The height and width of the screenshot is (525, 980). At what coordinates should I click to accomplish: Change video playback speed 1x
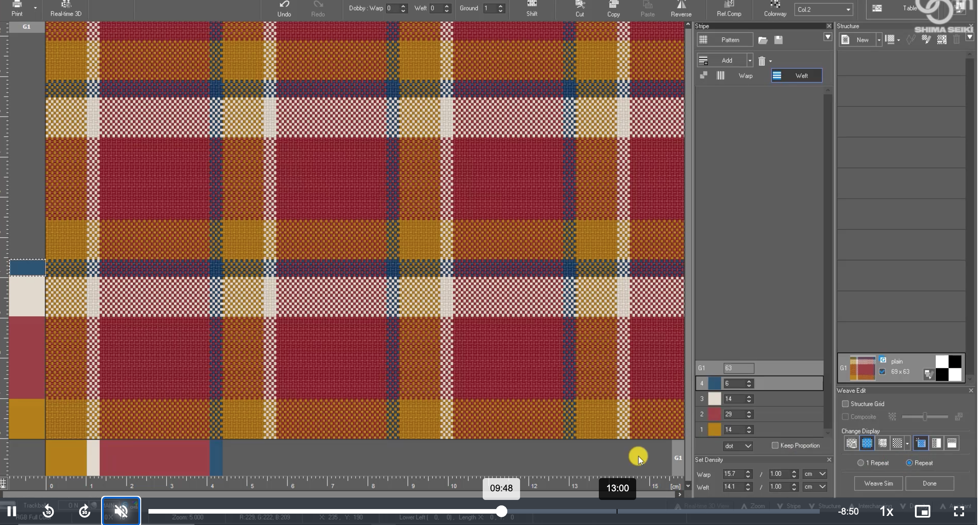(886, 511)
